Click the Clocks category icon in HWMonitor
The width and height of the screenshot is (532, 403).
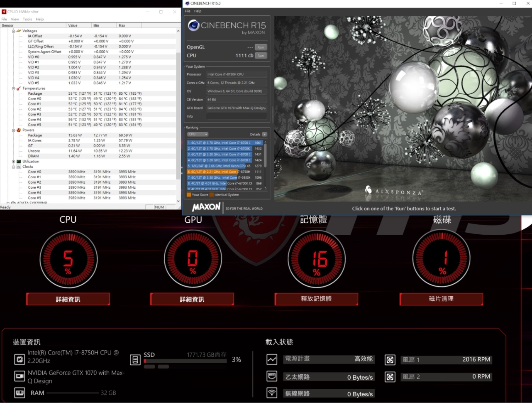pos(19,167)
